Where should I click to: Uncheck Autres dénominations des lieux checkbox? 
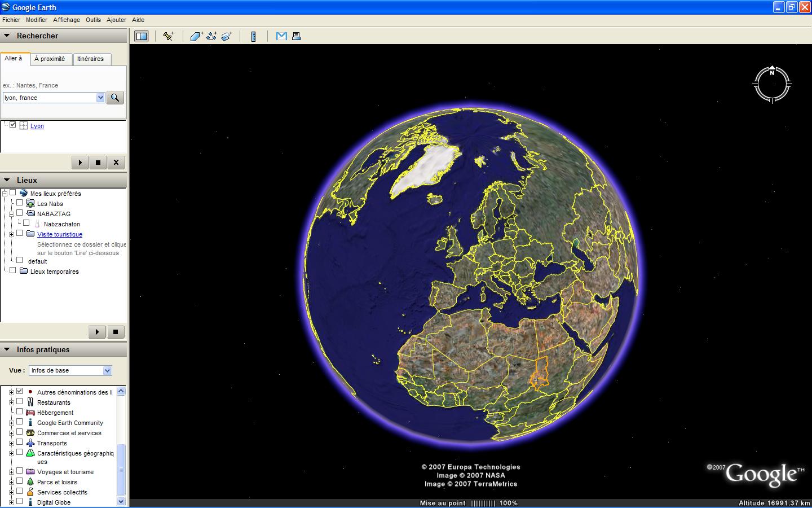(19, 391)
